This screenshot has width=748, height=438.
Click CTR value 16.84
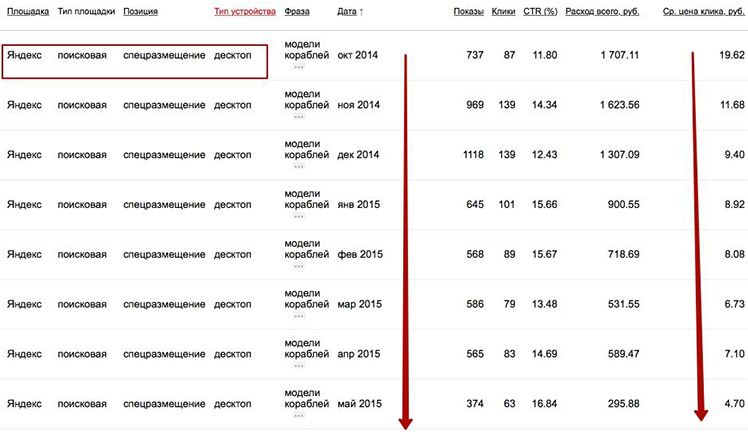click(x=545, y=404)
